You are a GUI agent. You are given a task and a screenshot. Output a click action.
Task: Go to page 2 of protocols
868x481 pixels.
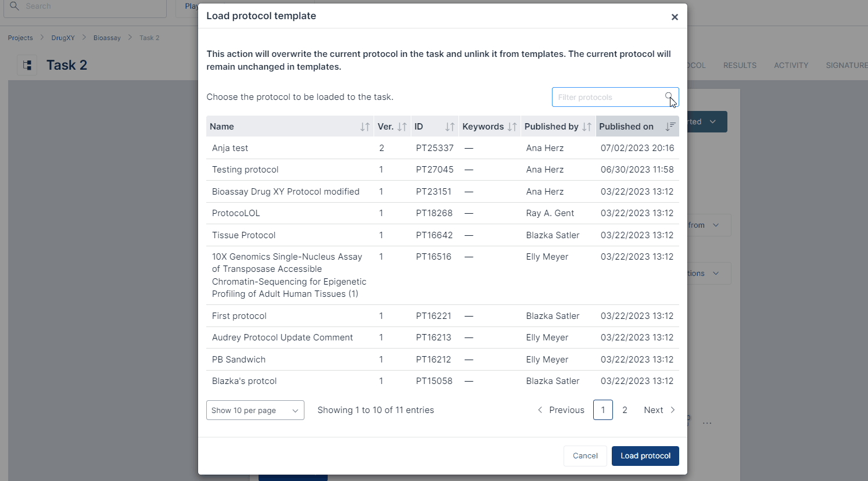(625, 410)
